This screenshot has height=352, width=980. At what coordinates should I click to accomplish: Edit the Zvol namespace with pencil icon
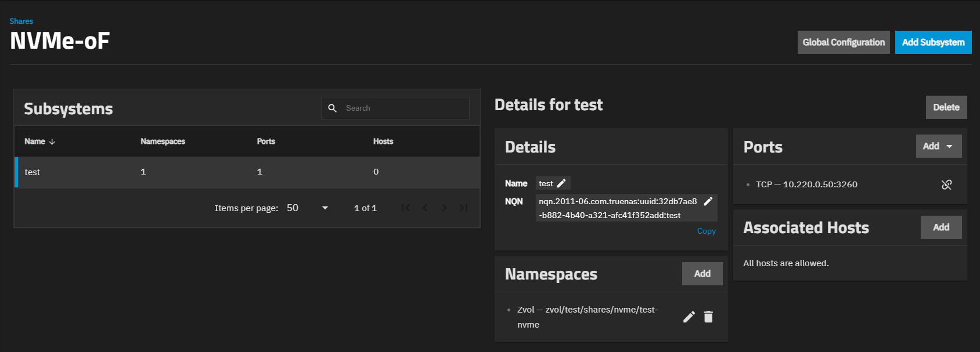tap(689, 317)
